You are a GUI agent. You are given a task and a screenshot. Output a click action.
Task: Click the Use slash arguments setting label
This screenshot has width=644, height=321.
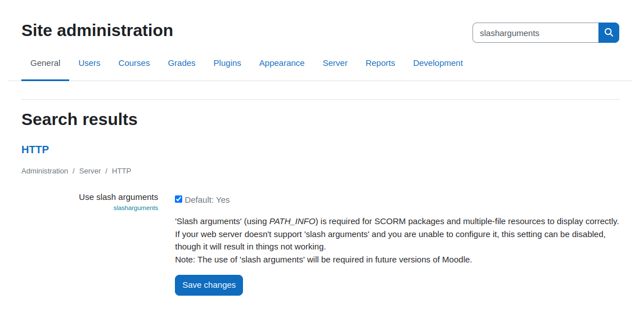[119, 197]
